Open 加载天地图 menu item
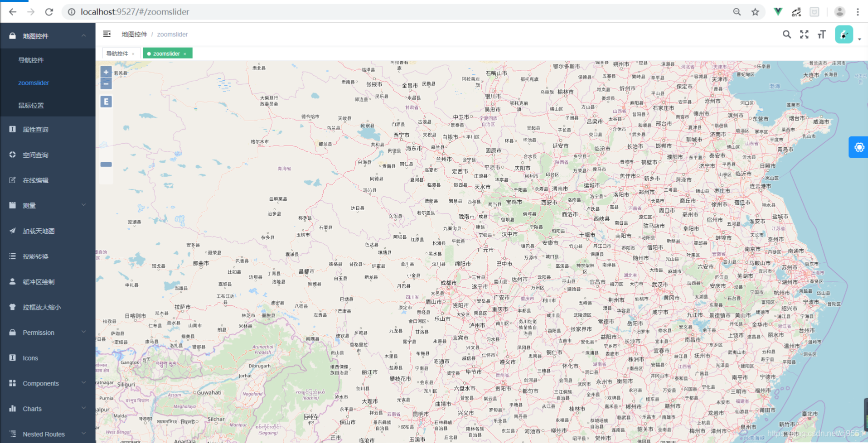The height and width of the screenshot is (443, 868). (48, 231)
